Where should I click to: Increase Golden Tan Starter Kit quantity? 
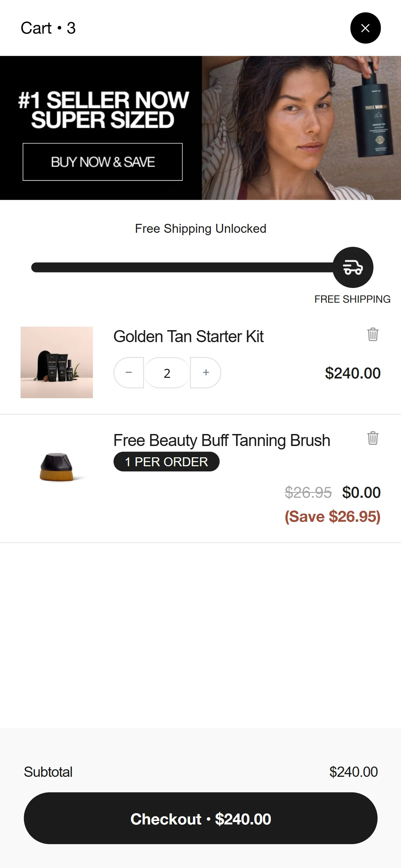(x=206, y=373)
